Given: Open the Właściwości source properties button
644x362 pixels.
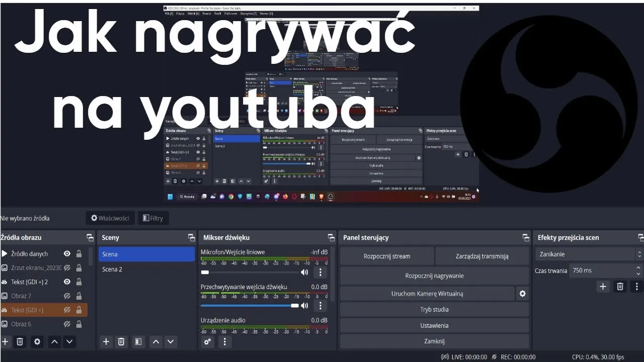Looking at the screenshot, I should pyautogui.click(x=110, y=218).
